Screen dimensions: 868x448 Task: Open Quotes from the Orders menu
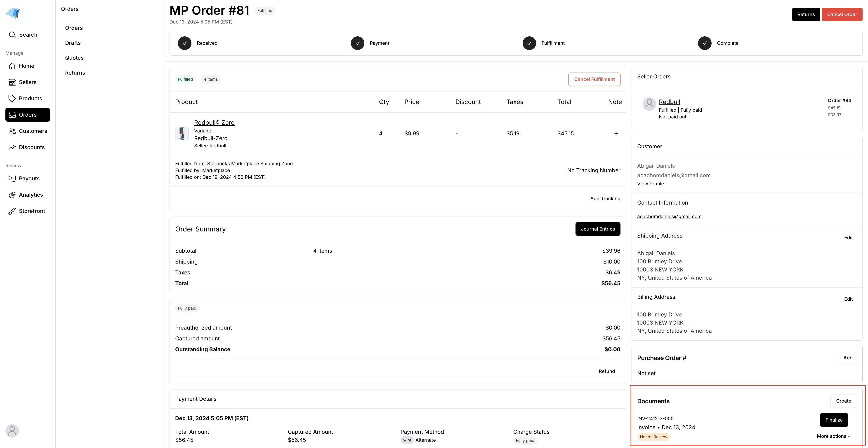pos(74,58)
